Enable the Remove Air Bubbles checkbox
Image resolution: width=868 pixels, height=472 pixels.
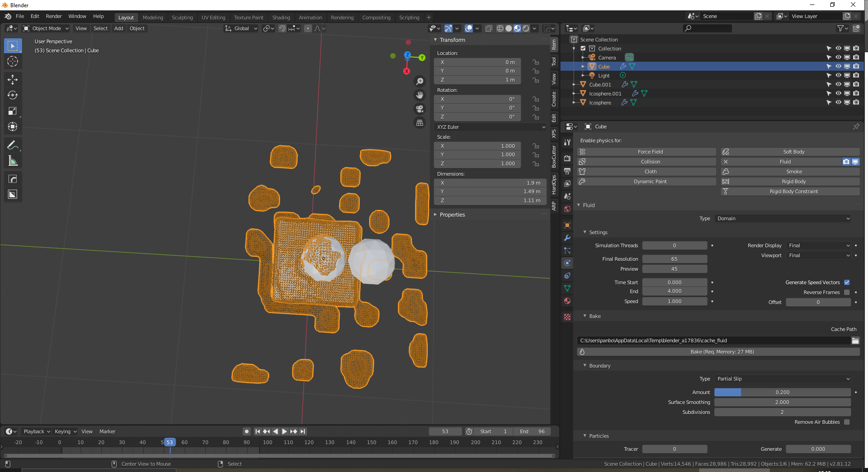pyautogui.click(x=847, y=422)
